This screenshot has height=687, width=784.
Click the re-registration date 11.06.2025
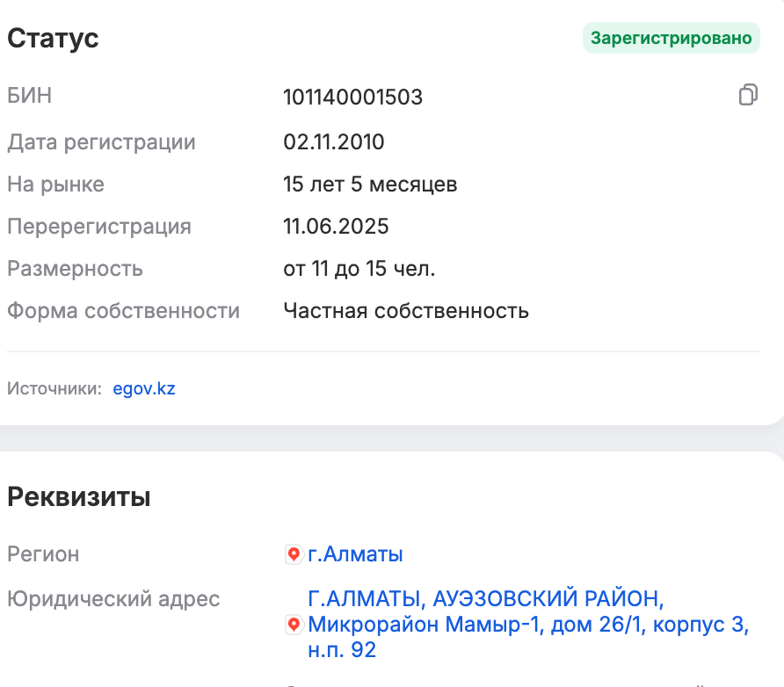[336, 227]
